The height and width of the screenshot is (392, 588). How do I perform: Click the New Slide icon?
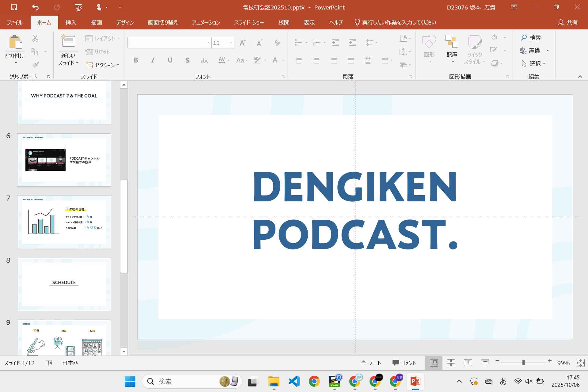pyautogui.click(x=68, y=41)
